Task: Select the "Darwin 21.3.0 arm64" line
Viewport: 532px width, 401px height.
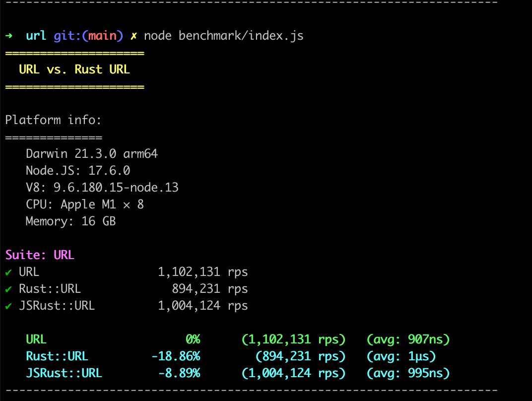Action: point(92,154)
